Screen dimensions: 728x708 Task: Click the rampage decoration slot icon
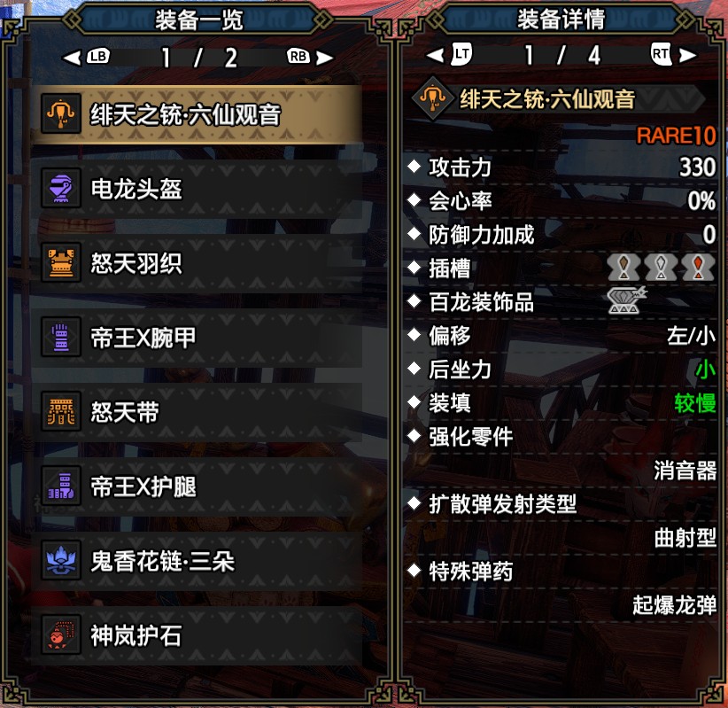[x=626, y=300]
